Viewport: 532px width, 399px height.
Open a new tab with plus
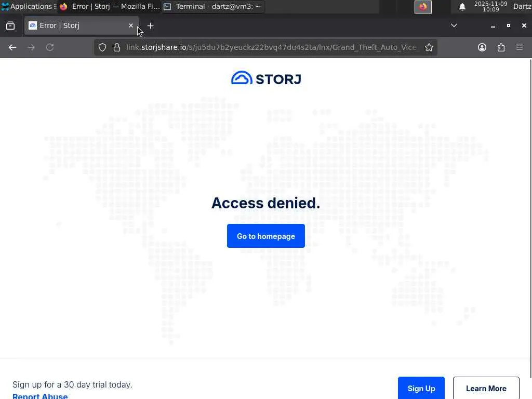[x=150, y=26]
